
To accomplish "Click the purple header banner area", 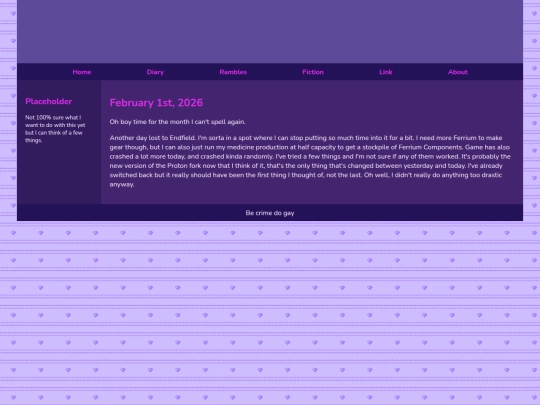I will pos(270,31).
